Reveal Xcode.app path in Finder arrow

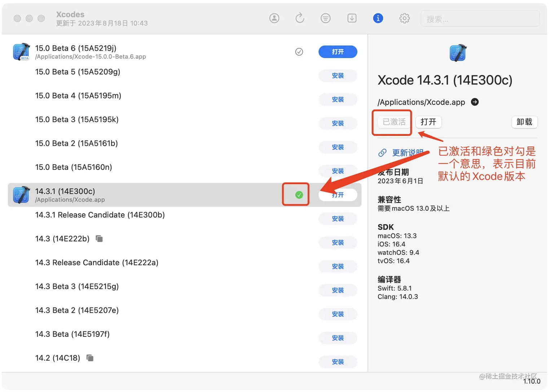pyautogui.click(x=475, y=102)
